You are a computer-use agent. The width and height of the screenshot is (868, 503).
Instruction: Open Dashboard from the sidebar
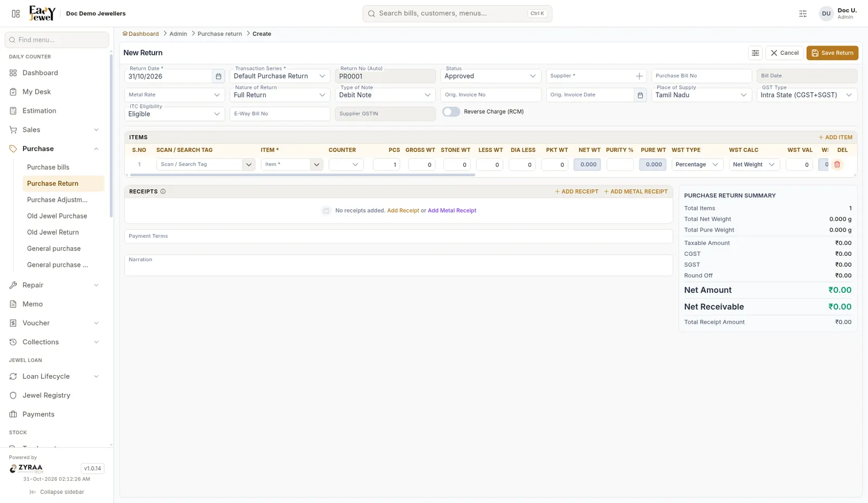[57, 73]
